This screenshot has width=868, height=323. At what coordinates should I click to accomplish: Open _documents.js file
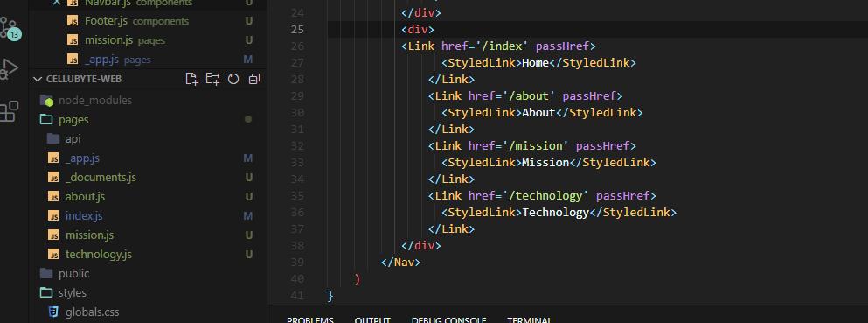click(x=101, y=178)
